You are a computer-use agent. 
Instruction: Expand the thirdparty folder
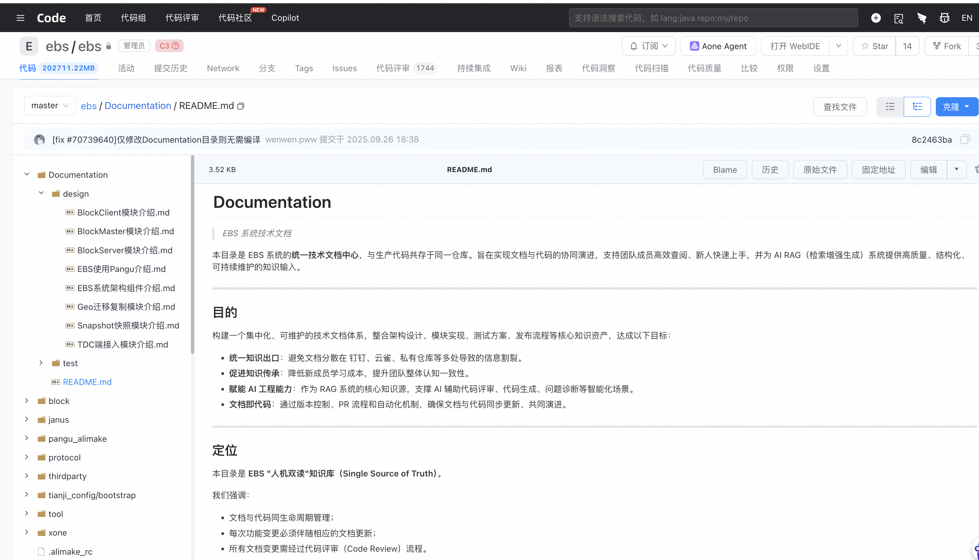pos(26,475)
